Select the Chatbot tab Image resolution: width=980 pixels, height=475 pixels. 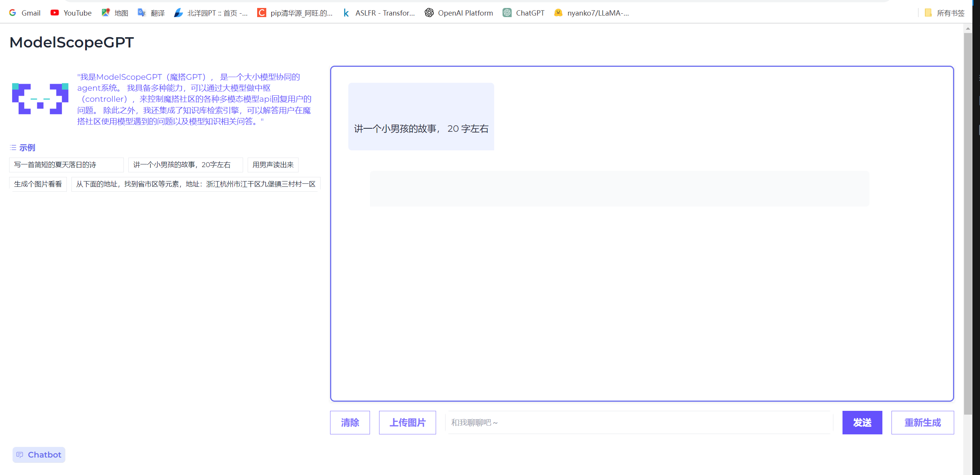click(39, 455)
